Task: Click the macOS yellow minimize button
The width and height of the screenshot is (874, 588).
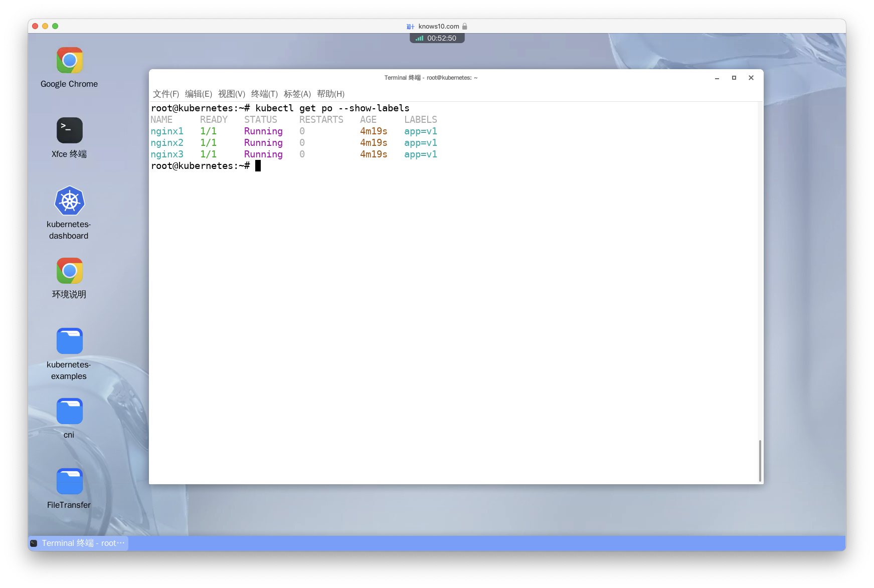Action: click(45, 26)
